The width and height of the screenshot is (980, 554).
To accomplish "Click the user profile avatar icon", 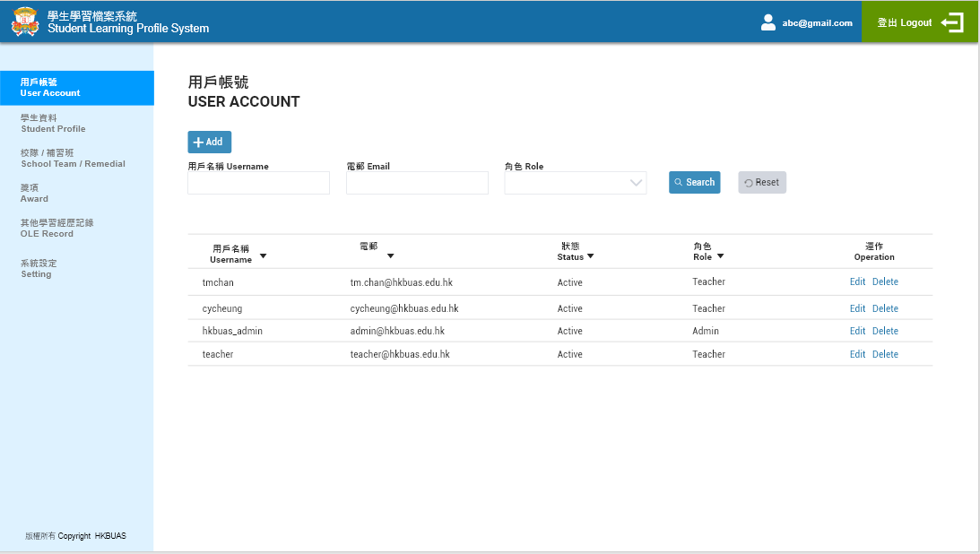I will (x=768, y=22).
